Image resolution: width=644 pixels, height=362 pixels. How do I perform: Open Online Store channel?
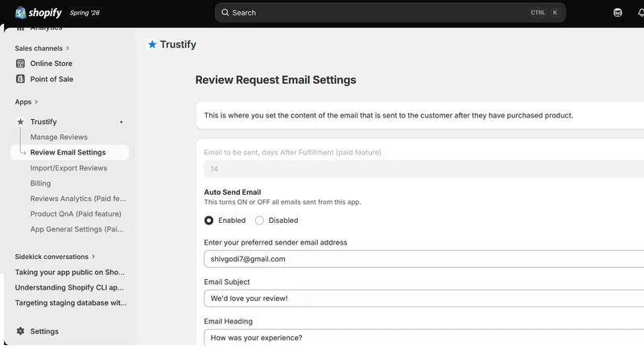click(51, 64)
